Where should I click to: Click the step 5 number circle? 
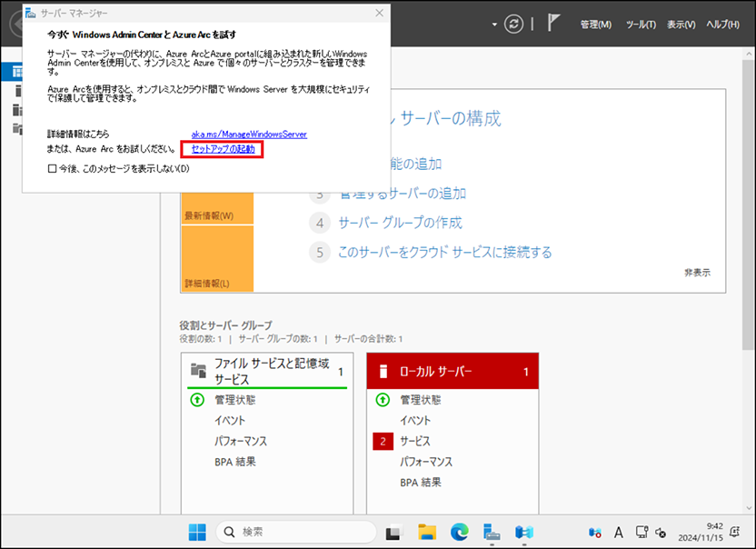(x=320, y=253)
